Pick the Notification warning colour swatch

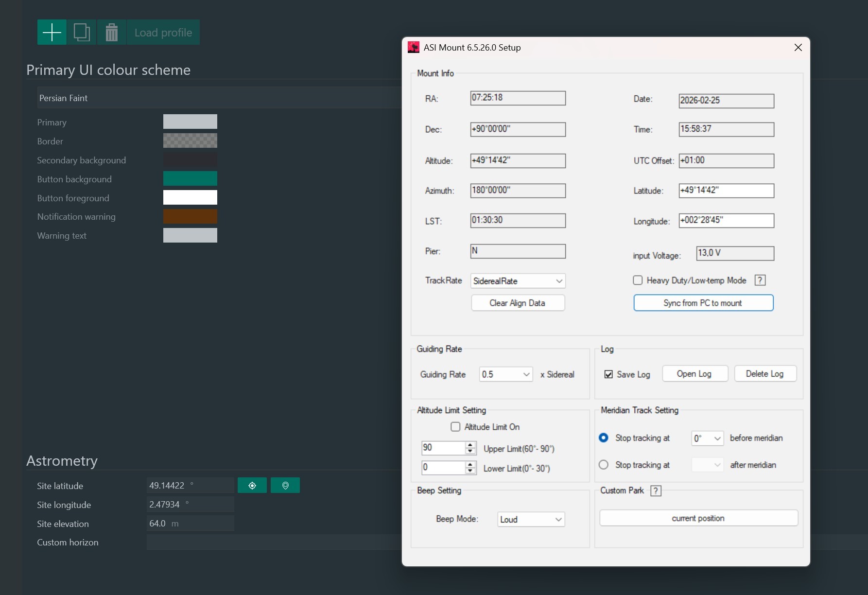click(x=190, y=216)
